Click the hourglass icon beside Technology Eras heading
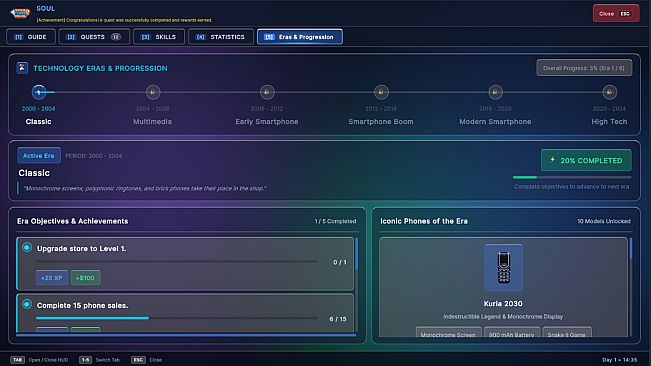 tap(22, 68)
